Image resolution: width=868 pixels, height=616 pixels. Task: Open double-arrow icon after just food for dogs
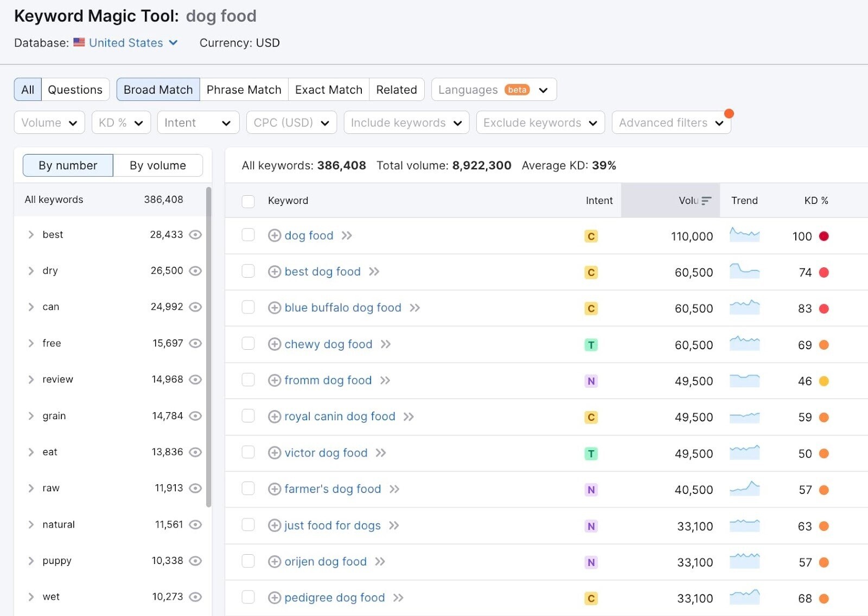394,525
